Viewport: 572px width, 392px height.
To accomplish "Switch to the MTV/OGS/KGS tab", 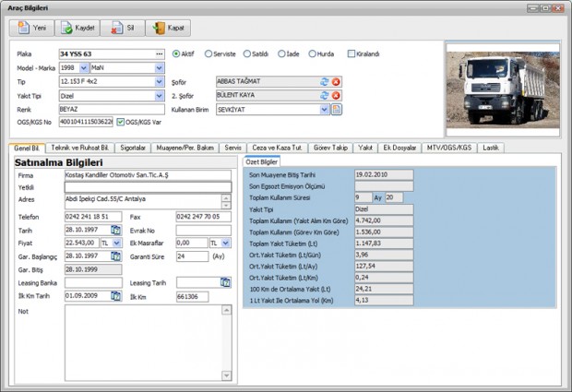I will click(x=449, y=148).
